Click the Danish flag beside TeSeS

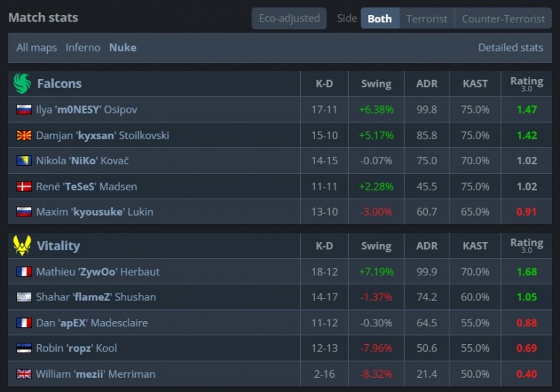pos(24,186)
